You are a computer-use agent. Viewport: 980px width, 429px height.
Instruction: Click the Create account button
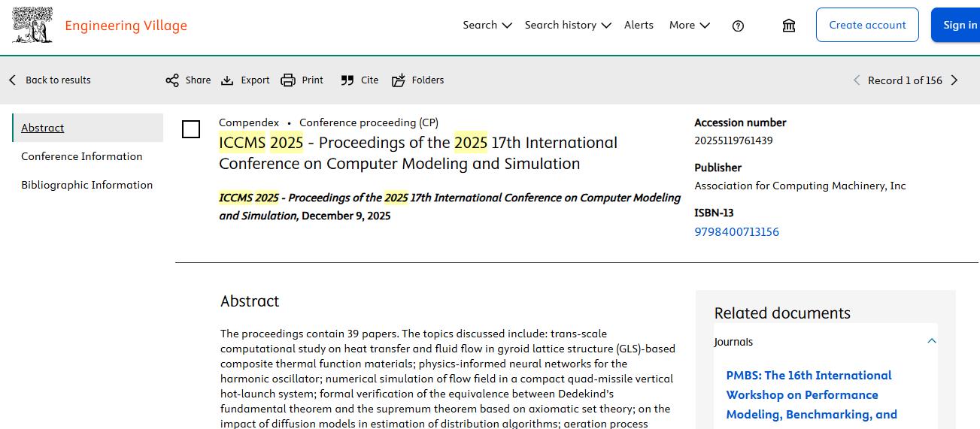click(x=867, y=25)
